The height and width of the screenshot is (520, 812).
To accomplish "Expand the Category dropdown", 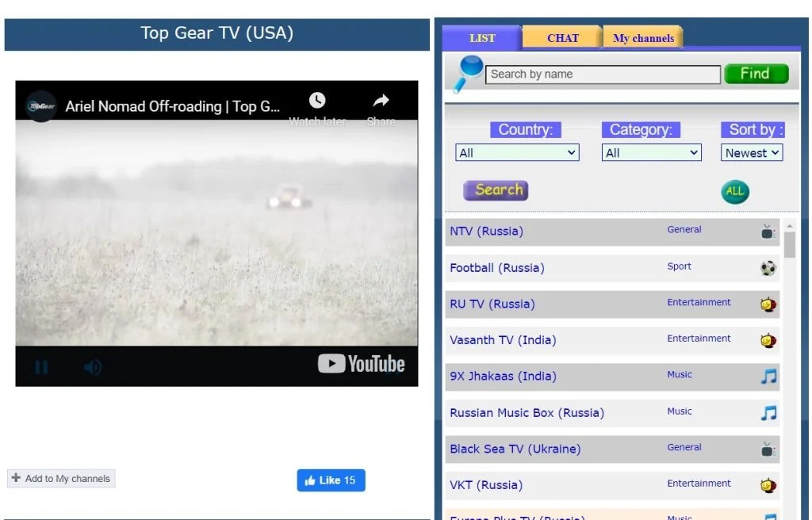I will pyautogui.click(x=651, y=152).
